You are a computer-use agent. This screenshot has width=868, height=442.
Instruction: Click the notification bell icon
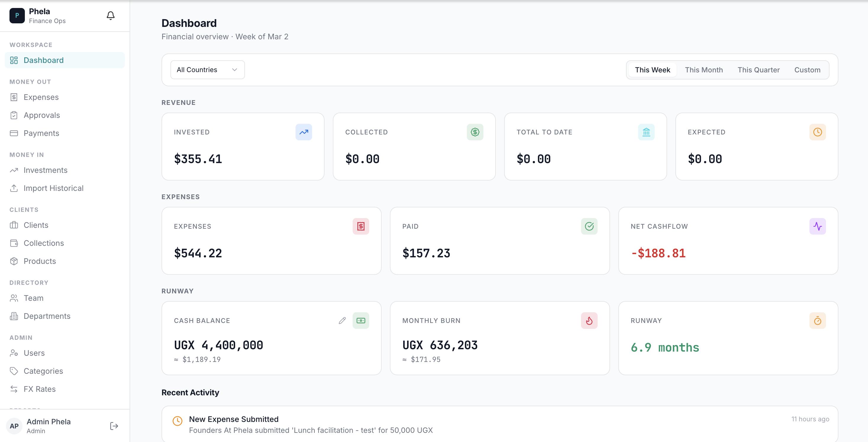coord(111,15)
